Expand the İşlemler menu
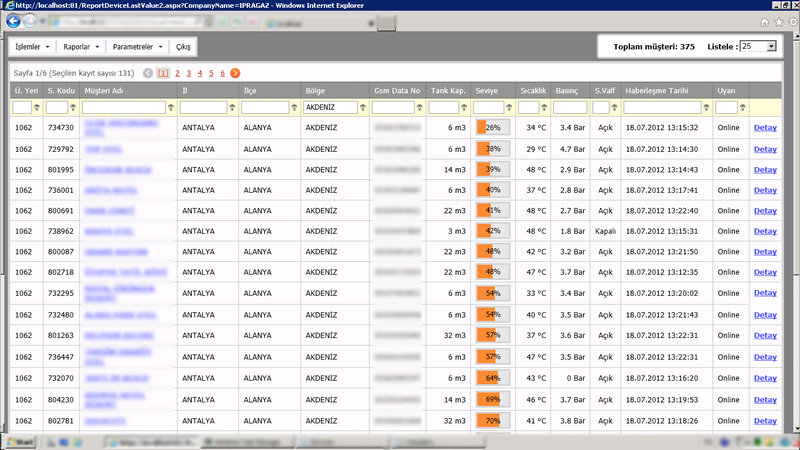Image resolution: width=800 pixels, height=450 pixels. [33, 46]
